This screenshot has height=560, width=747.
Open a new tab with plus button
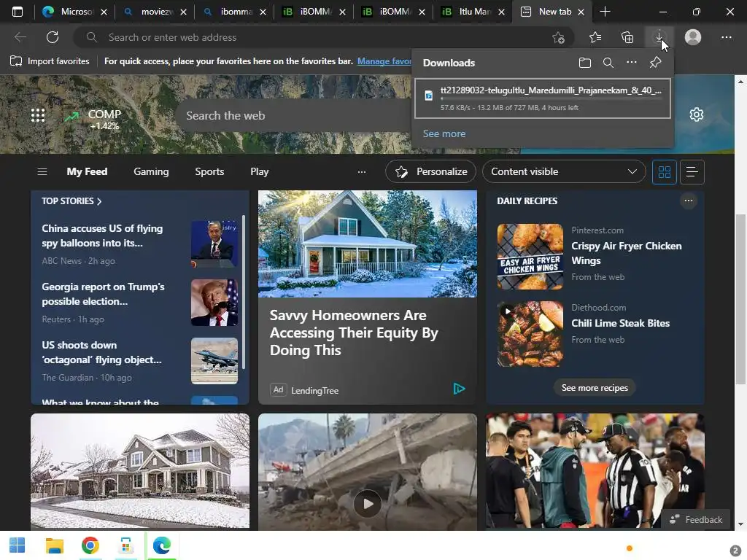(x=605, y=12)
